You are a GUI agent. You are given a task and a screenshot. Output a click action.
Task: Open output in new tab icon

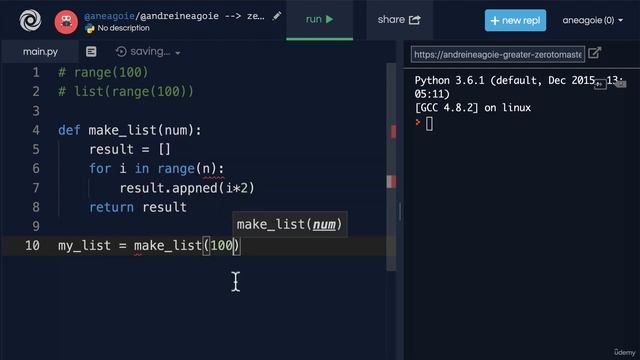[x=594, y=53]
